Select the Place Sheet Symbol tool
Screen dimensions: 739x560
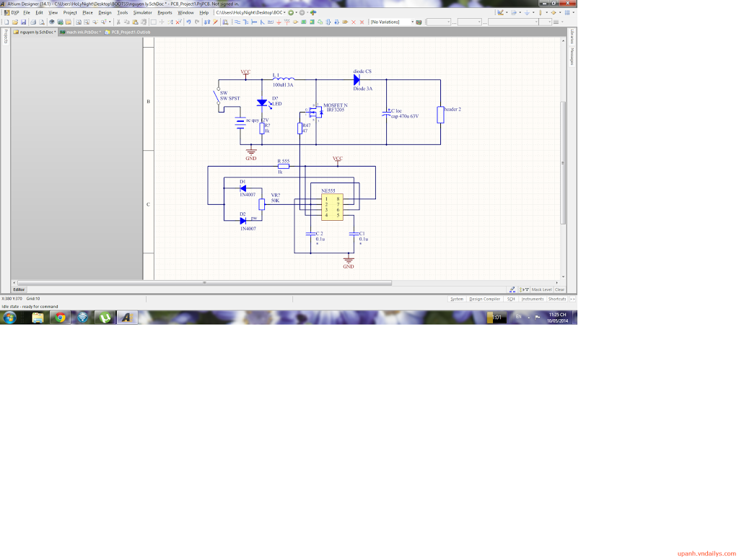pyautogui.click(x=304, y=22)
